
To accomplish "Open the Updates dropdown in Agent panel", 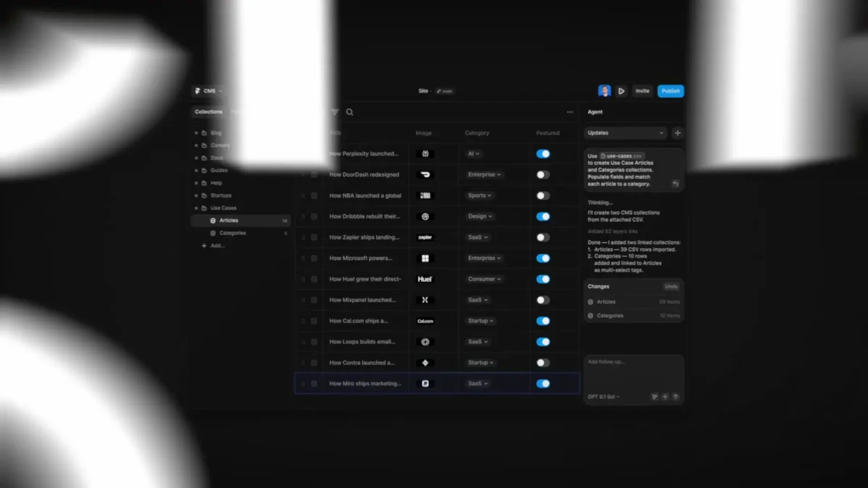I will point(626,133).
